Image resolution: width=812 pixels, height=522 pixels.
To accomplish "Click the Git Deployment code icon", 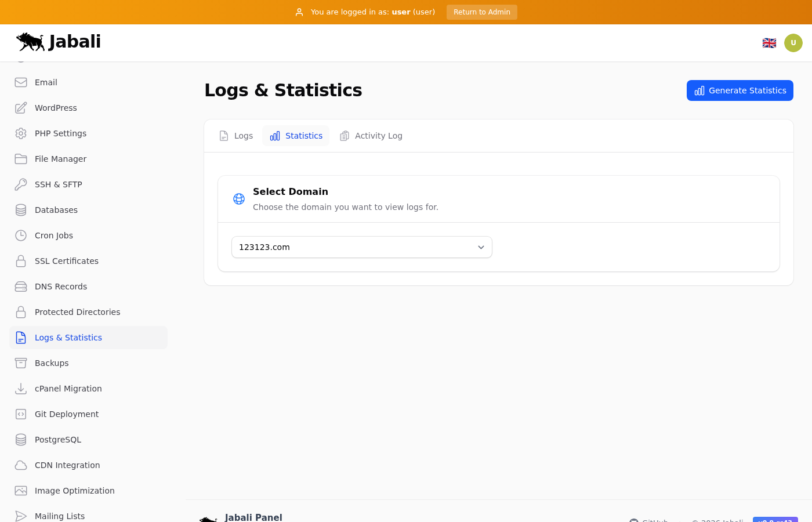I will pos(21,414).
